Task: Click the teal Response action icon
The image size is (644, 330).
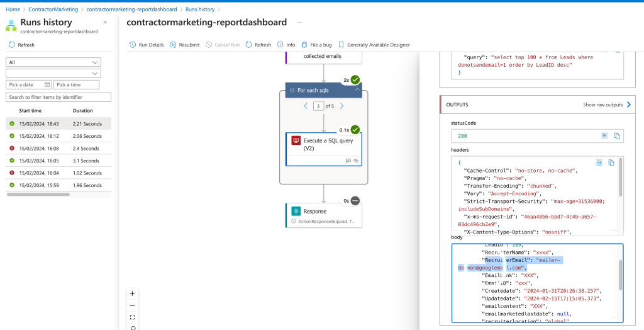Action: pos(296,211)
